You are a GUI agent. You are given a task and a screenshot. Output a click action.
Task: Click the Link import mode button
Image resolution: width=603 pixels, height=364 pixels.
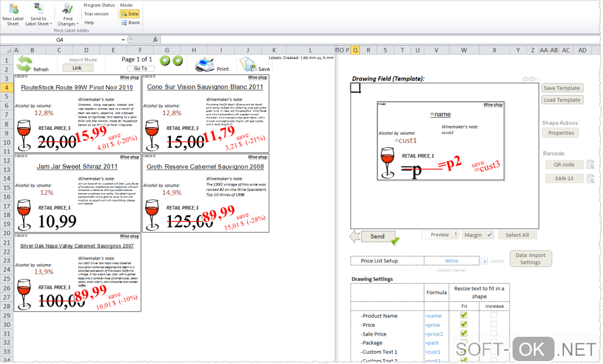[77, 68]
